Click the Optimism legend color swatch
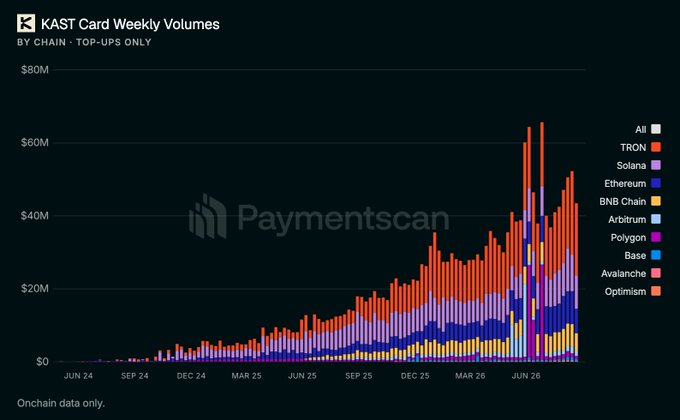The width and height of the screenshot is (680, 420). 656,291
